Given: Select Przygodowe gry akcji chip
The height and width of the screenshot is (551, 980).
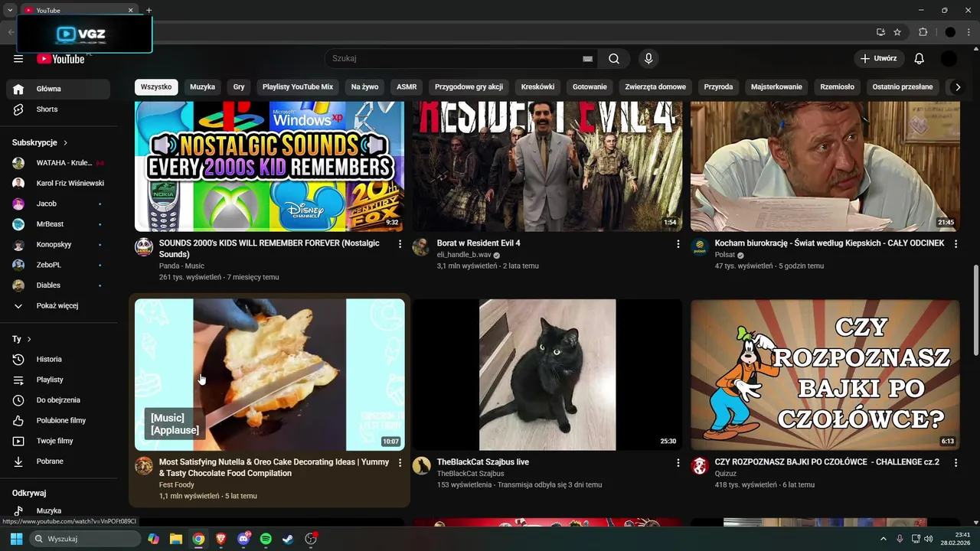Looking at the screenshot, I should [x=469, y=87].
